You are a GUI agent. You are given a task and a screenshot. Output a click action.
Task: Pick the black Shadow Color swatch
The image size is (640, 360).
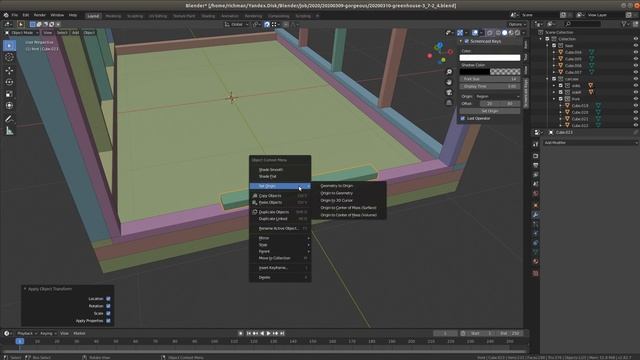point(475,72)
